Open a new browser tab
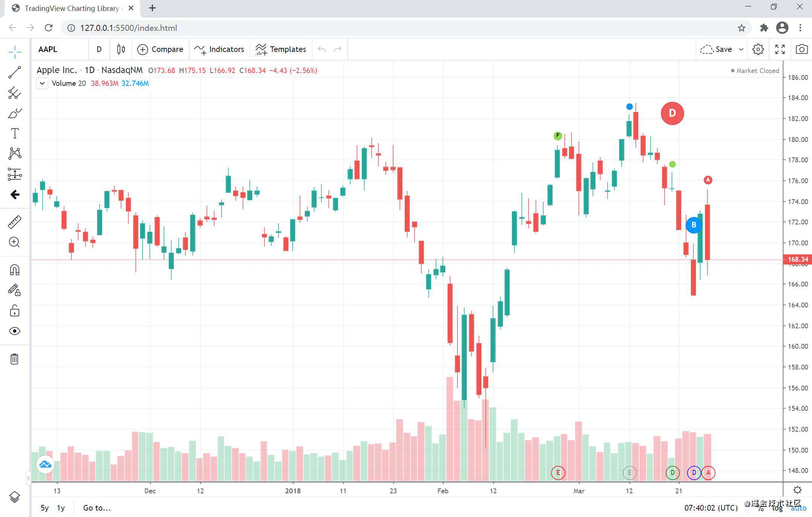This screenshot has height=517, width=812. pos(152,8)
